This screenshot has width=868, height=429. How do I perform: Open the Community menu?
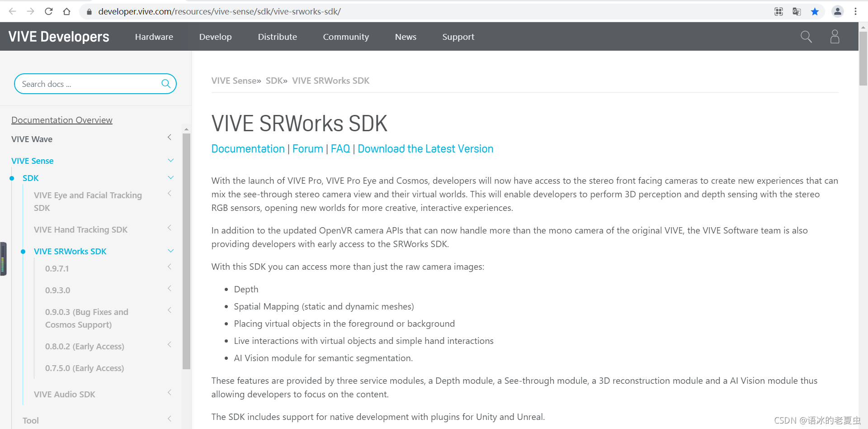pos(346,37)
